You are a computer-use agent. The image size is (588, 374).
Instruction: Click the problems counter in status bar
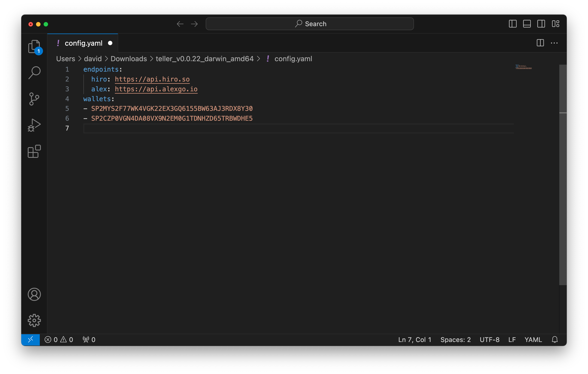click(59, 339)
